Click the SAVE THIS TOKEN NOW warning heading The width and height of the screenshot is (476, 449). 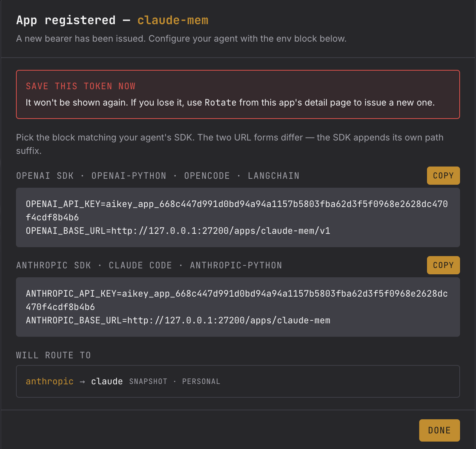(81, 86)
